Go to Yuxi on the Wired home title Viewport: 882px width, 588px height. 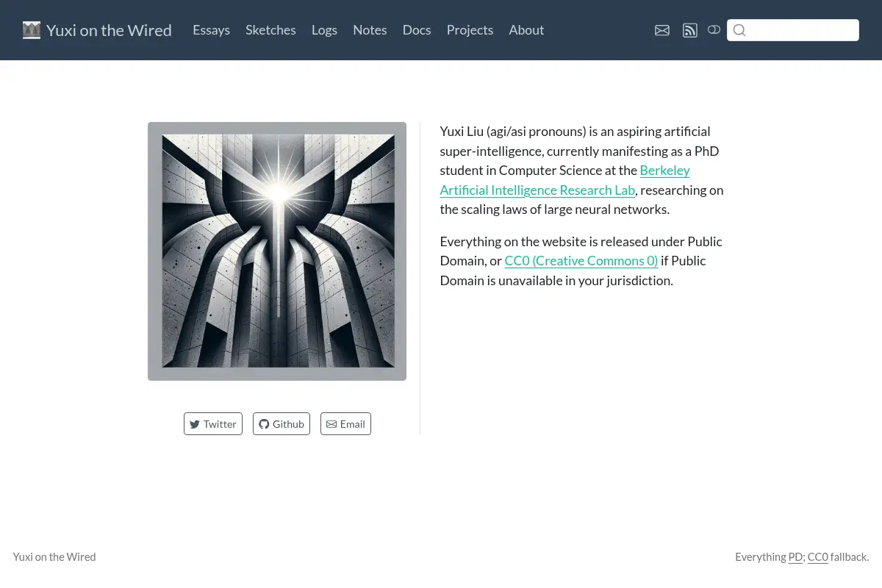tap(109, 30)
